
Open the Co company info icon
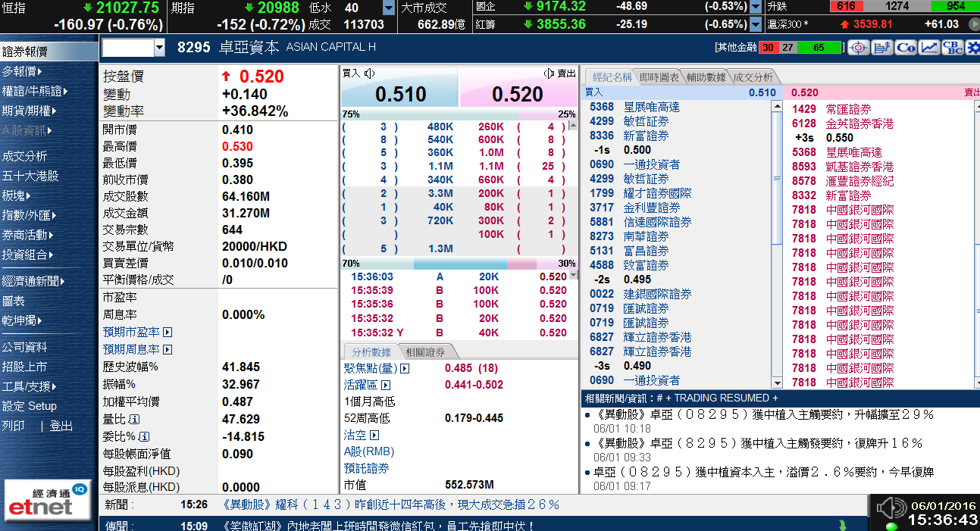[x=906, y=47]
